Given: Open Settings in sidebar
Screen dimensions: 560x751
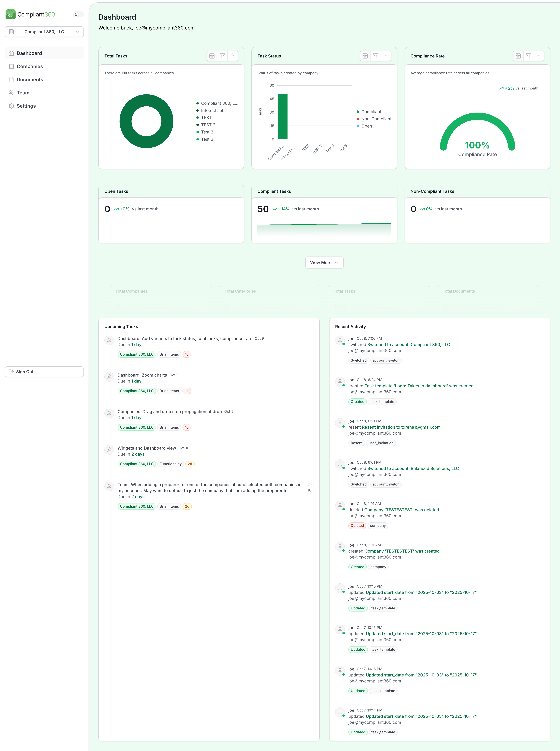Looking at the screenshot, I should tap(44, 106).
